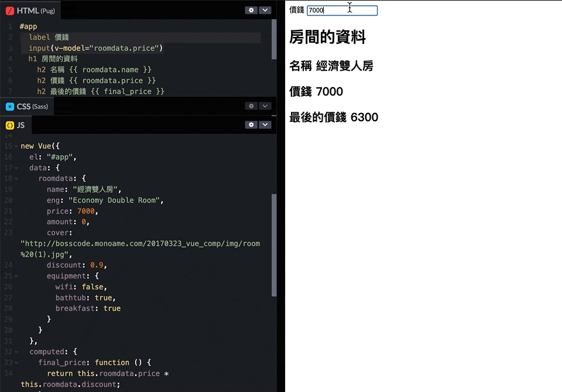Image resolution: width=562 pixels, height=392 pixels.
Task: Click the blue CSS panel logo icon
Action: pos(10,106)
